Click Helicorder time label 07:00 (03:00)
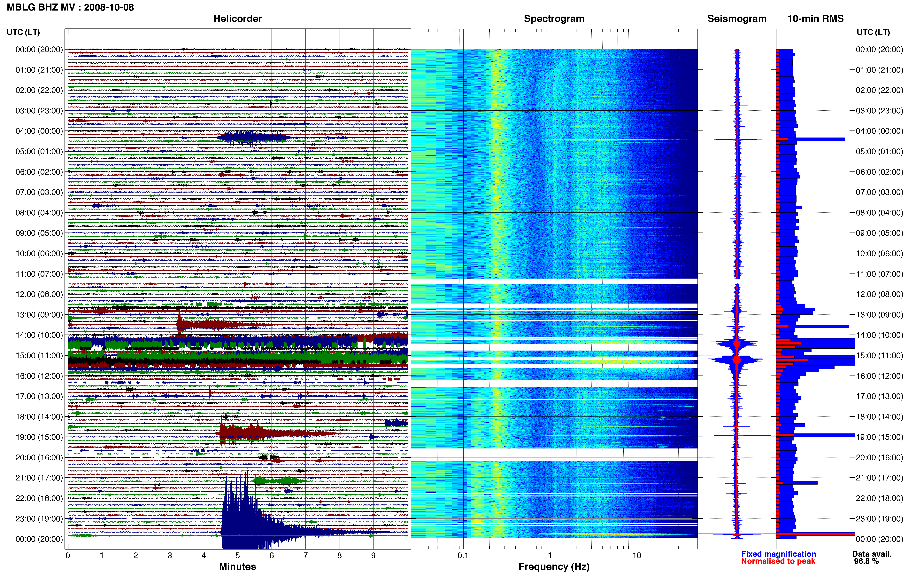This screenshot has height=578, width=924. tap(39, 192)
